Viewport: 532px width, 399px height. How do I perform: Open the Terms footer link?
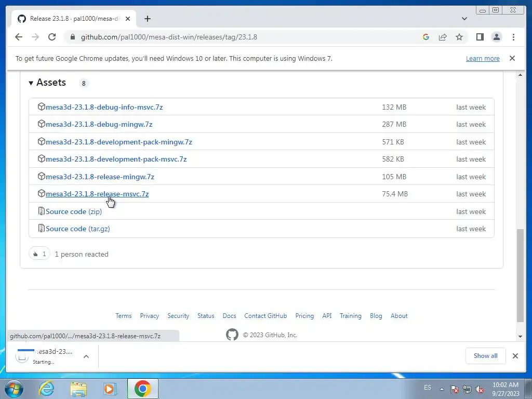124,316
